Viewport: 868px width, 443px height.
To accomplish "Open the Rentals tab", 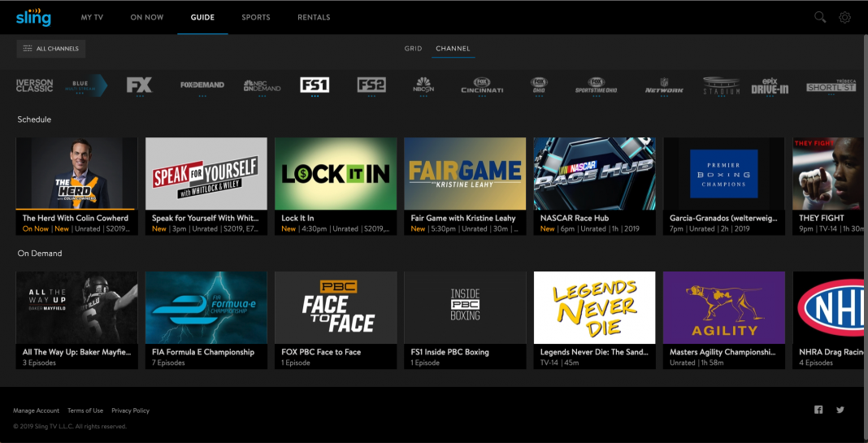I will [314, 17].
